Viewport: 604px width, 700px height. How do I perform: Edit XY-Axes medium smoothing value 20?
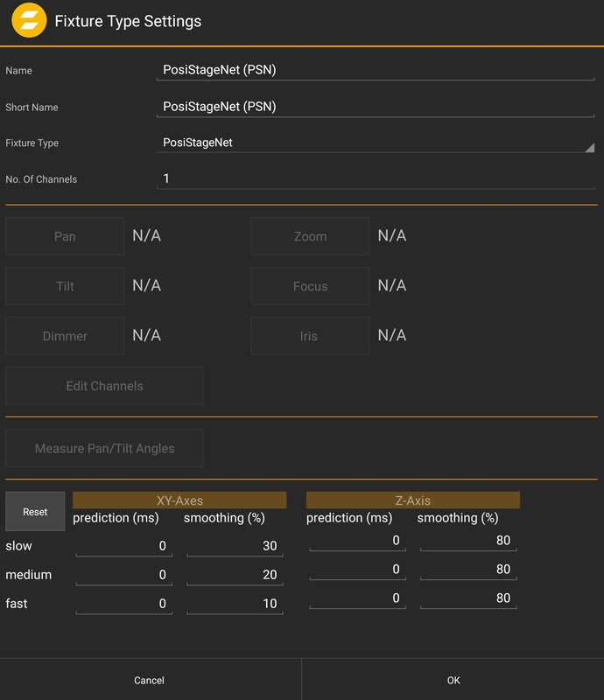tap(235, 575)
